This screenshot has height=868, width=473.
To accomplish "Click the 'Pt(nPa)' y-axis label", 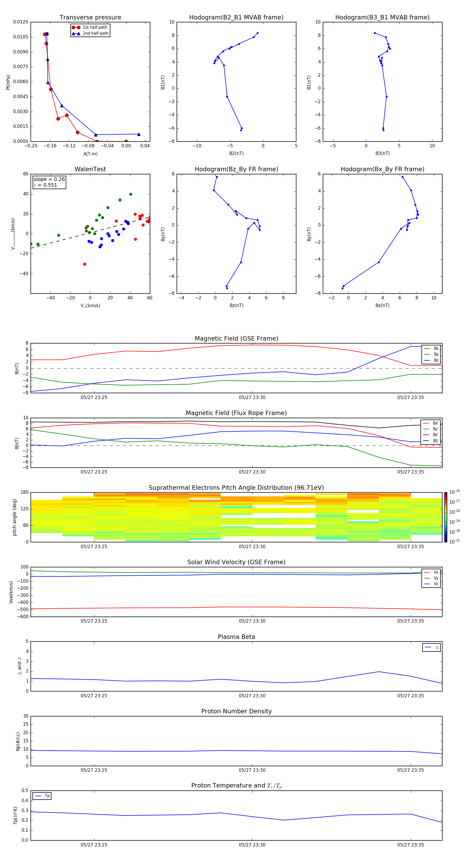I will tap(8, 82).
